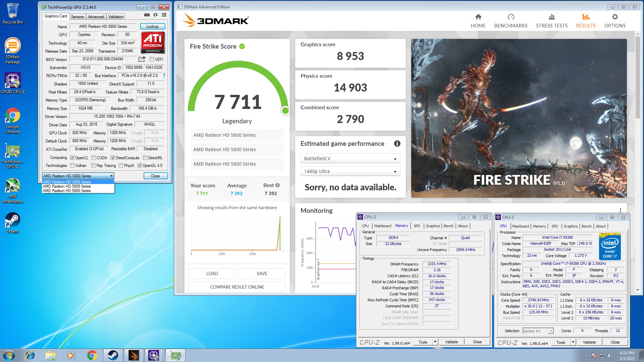644x362 pixels.
Task: Open MSI Afterburner desktop shortcut
Action: coord(12,190)
